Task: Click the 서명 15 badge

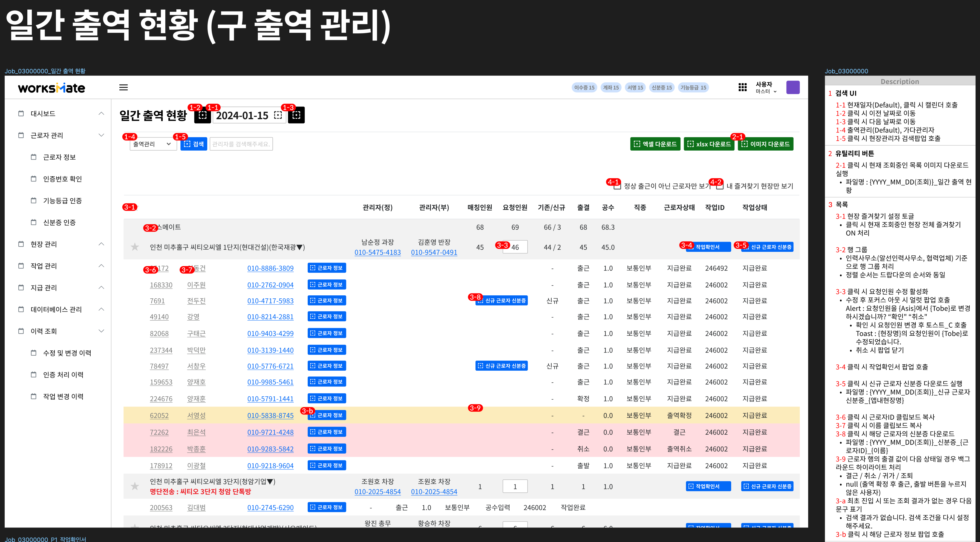Action: pyautogui.click(x=635, y=88)
